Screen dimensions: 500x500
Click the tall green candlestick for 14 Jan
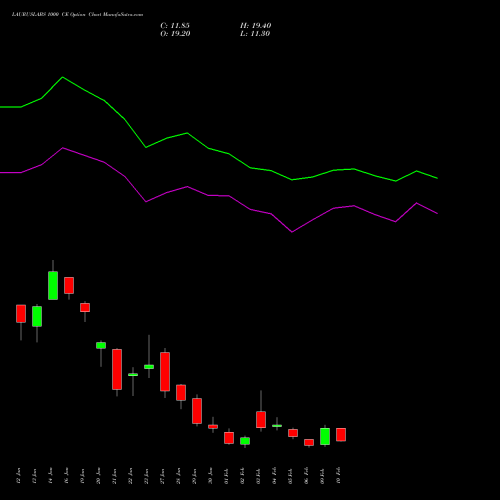coord(53,285)
